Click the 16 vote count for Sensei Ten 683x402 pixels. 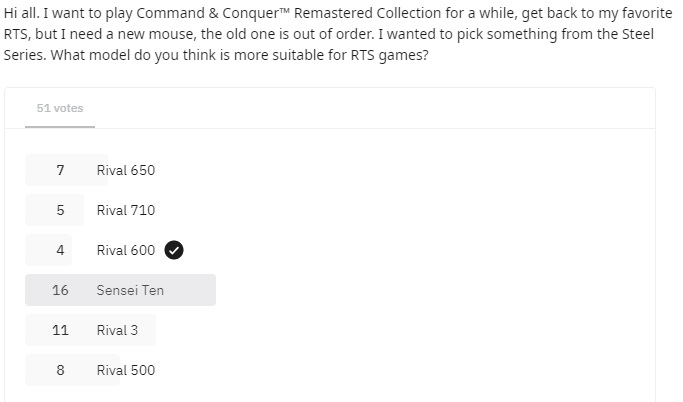[x=60, y=290]
